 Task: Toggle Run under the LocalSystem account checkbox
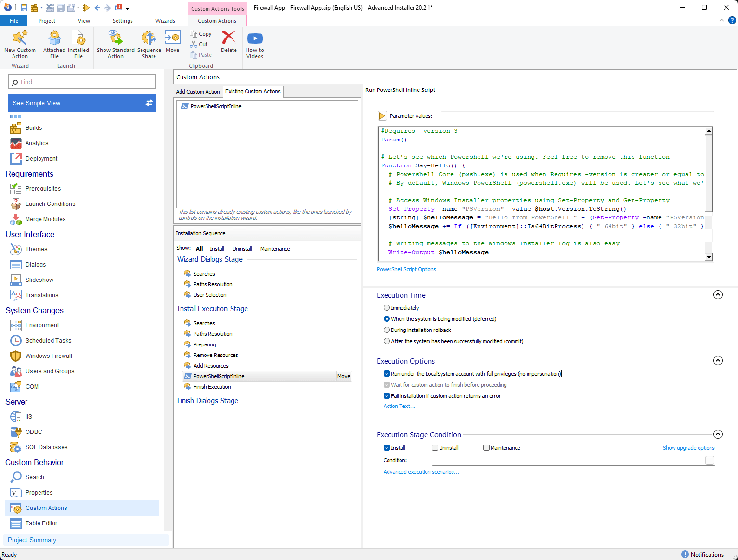[387, 374]
